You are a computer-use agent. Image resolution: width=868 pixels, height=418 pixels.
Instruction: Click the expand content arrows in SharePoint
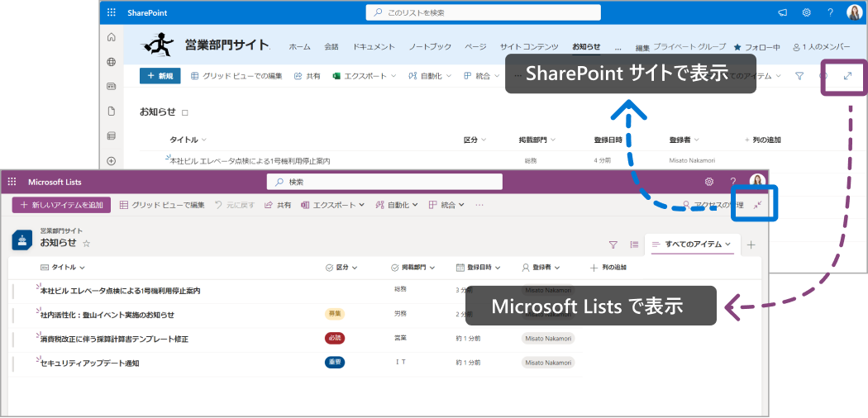click(847, 76)
